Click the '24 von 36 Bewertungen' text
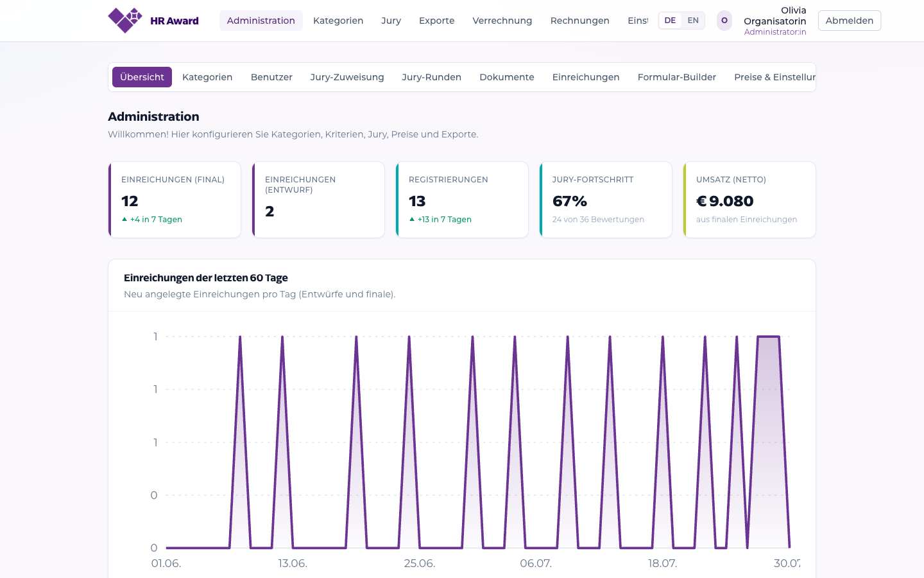This screenshot has width=924, height=578. coord(598,219)
